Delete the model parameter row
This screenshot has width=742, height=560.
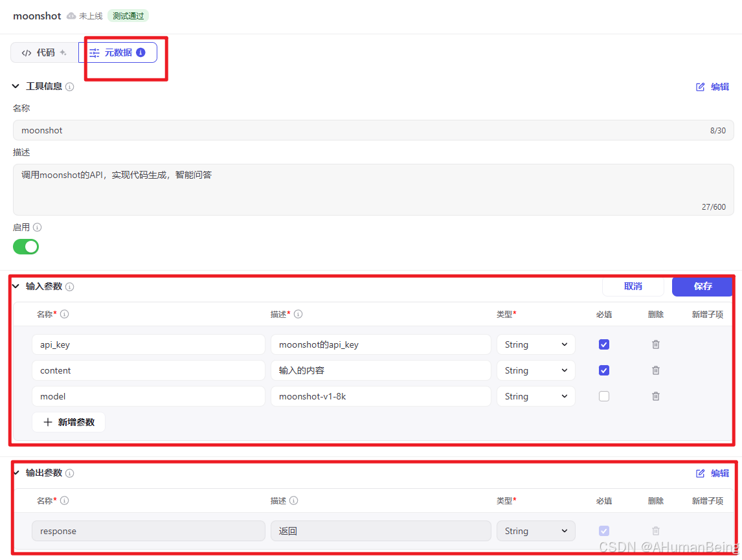655,396
